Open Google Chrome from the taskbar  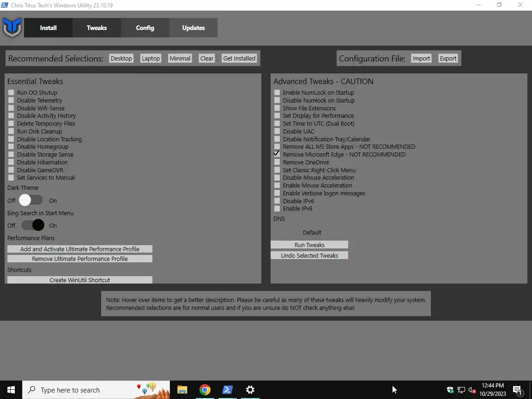point(205,390)
